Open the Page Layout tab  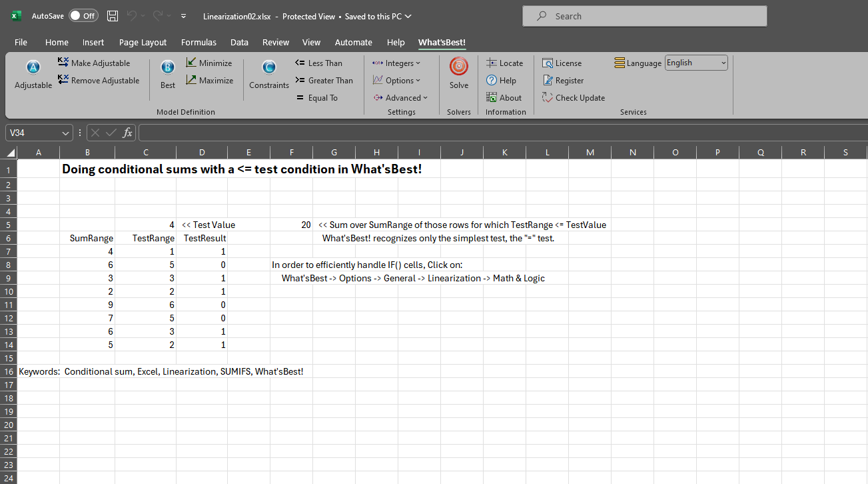click(143, 42)
